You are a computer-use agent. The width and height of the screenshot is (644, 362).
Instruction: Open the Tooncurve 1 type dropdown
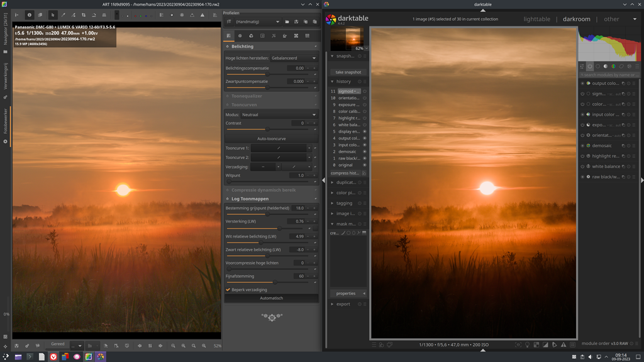tap(309, 148)
